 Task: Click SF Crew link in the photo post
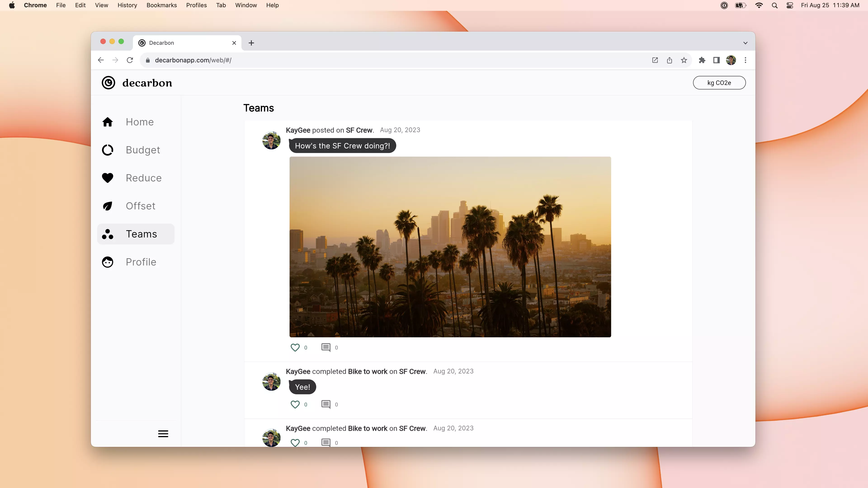pyautogui.click(x=359, y=130)
